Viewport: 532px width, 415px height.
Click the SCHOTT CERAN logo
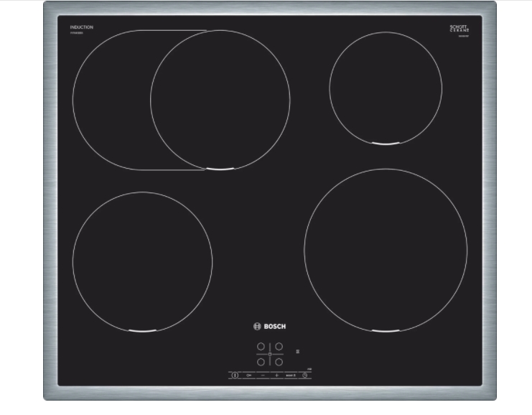(x=458, y=28)
